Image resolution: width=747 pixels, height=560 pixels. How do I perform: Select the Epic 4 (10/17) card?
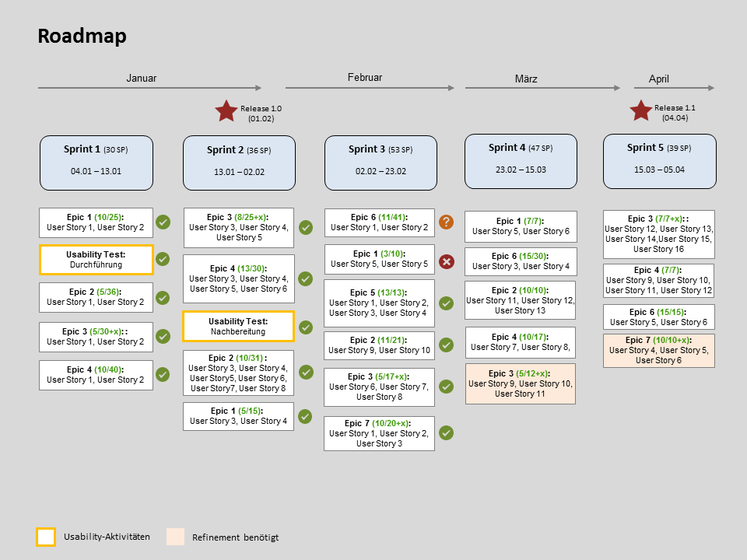[521, 342]
